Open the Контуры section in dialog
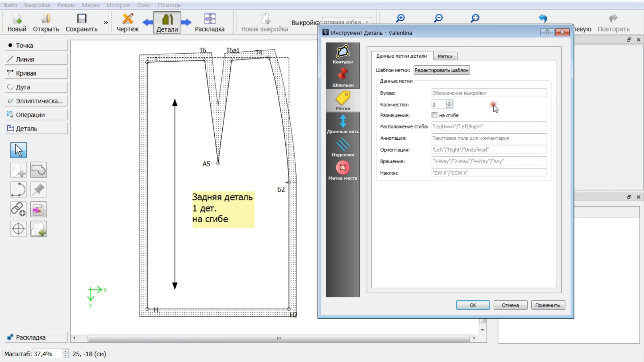644x362 pixels. pyautogui.click(x=343, y=54)
